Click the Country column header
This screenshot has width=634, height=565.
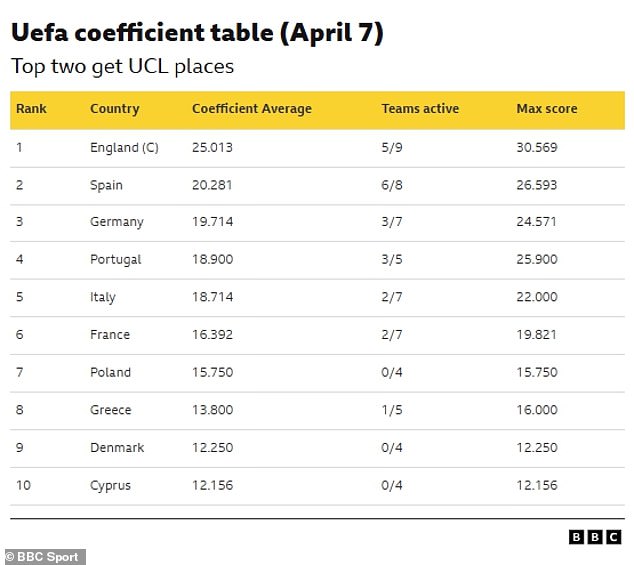[114, 109]
